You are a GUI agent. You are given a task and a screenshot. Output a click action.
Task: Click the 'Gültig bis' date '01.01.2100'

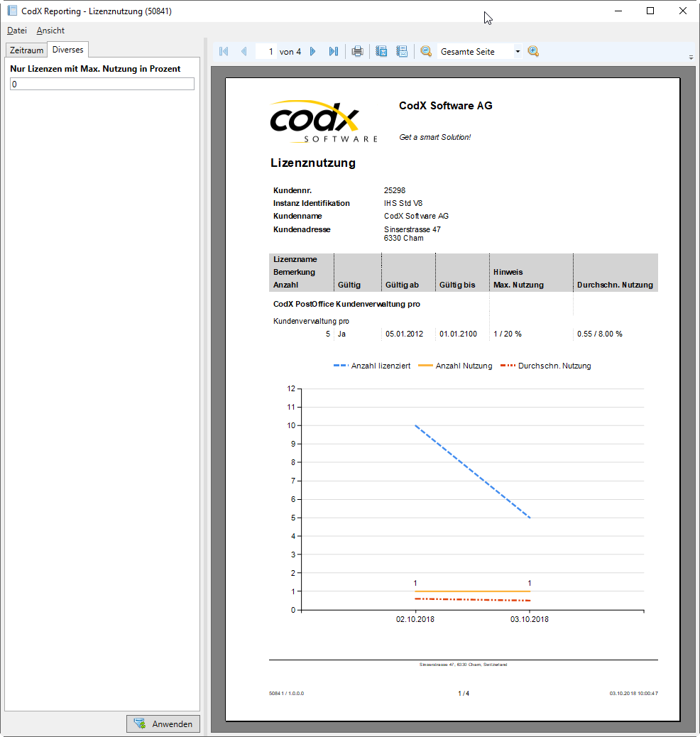coord(459,334)
